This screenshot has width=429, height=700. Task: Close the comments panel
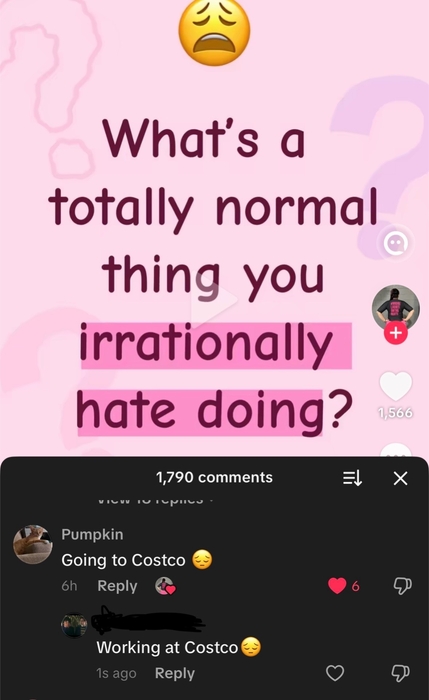pyautogui.click(x=400, y=479)
